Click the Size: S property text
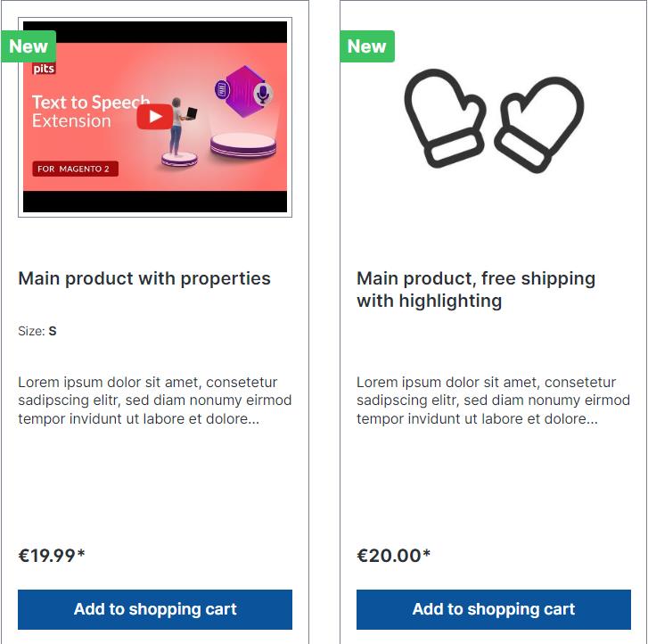The height and width of the screenshot is (644, 648). [37, 331]
